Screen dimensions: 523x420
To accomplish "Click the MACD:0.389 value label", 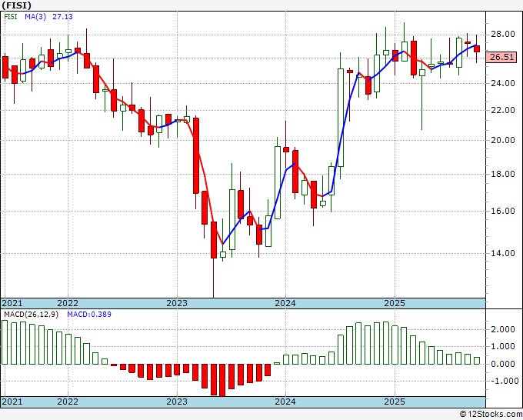I will [89, 315].
